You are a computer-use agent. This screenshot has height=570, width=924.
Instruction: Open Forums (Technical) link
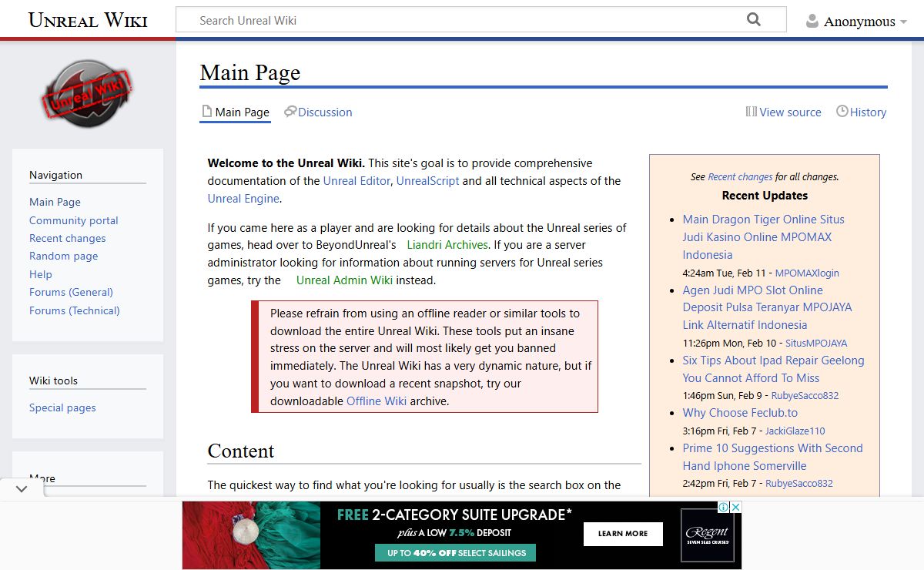click(x=75, y=310)
